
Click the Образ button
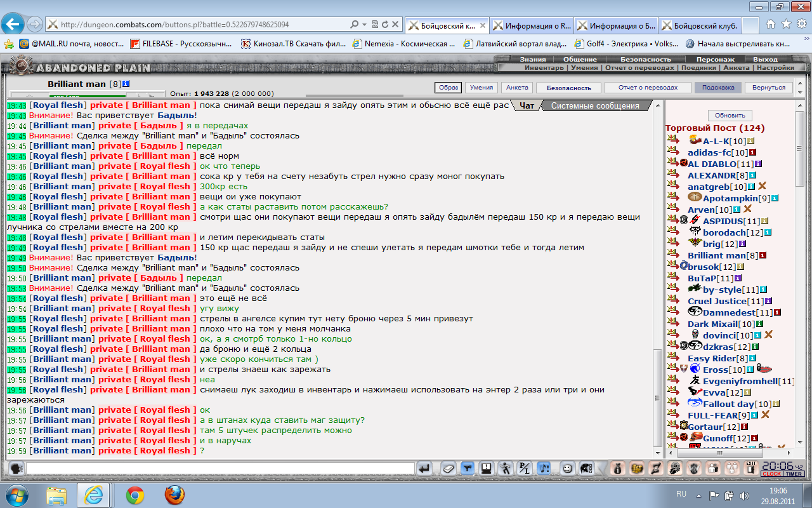tap(447, 88)
